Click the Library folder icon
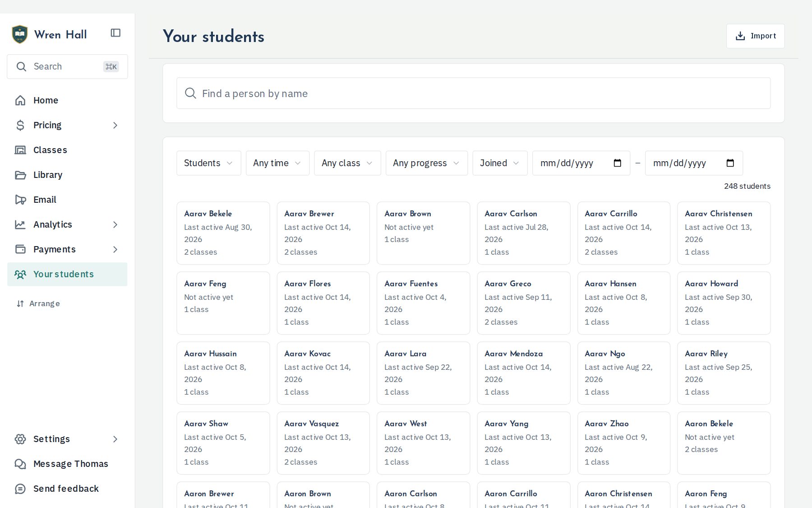 [x=20, y=175]
